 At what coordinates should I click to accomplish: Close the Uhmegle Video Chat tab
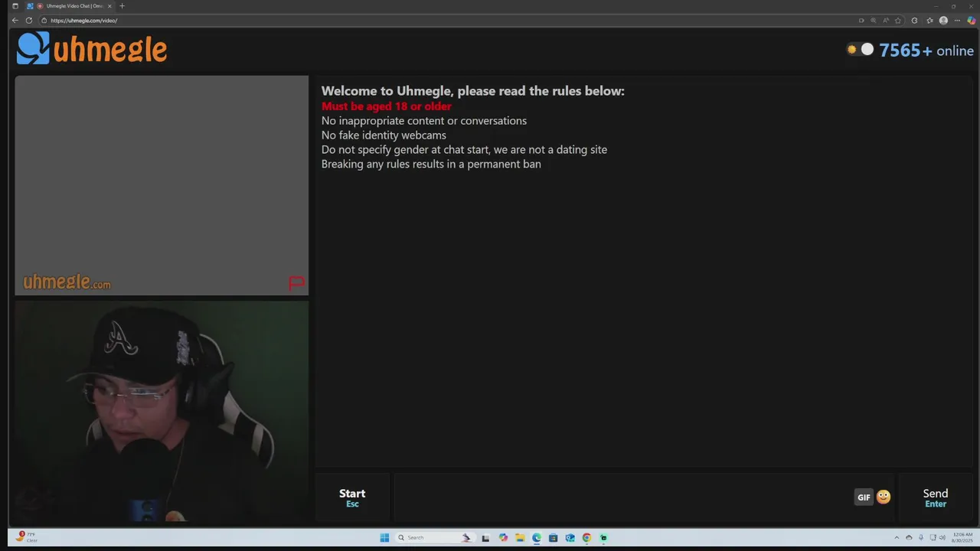[109, 6]
